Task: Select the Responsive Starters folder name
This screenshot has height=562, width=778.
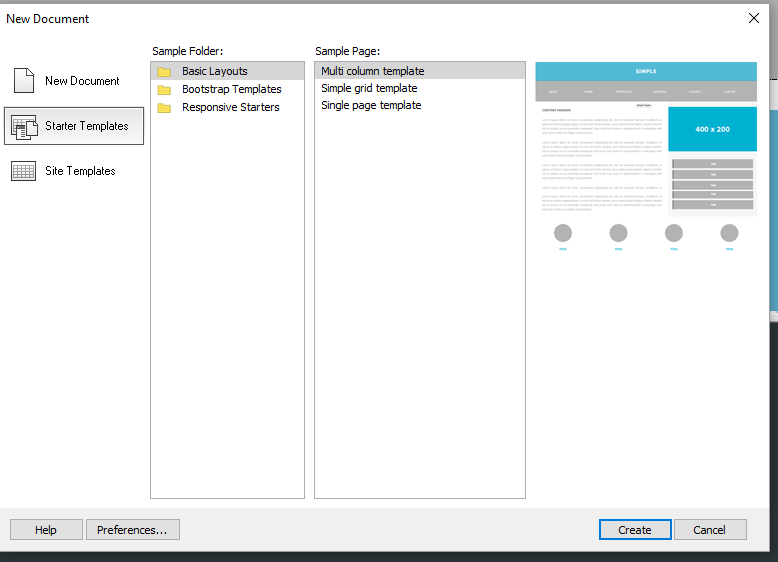Action: (230, 107)
